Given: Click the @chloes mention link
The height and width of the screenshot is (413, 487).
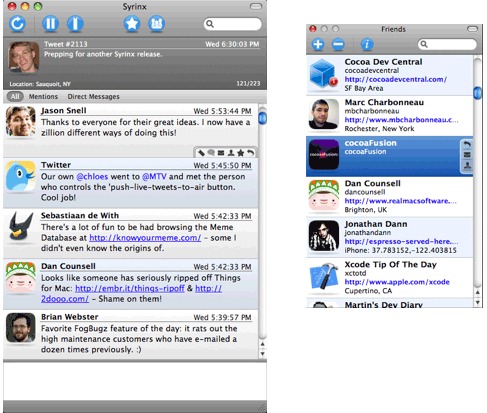Looking at the screenshot, I should (x=92, y=177).
